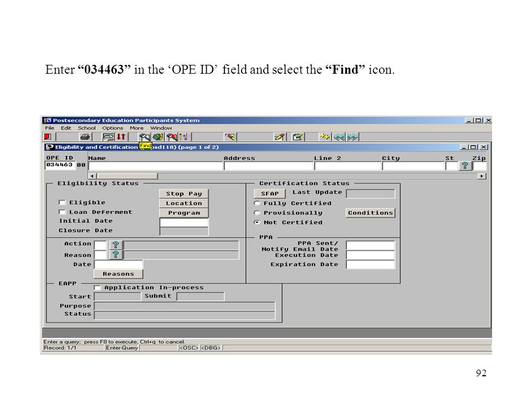Open the Action lookup question mark button
Image resolution: width=532 pixels, height=399 pixels.
click(x=116, y=245)
